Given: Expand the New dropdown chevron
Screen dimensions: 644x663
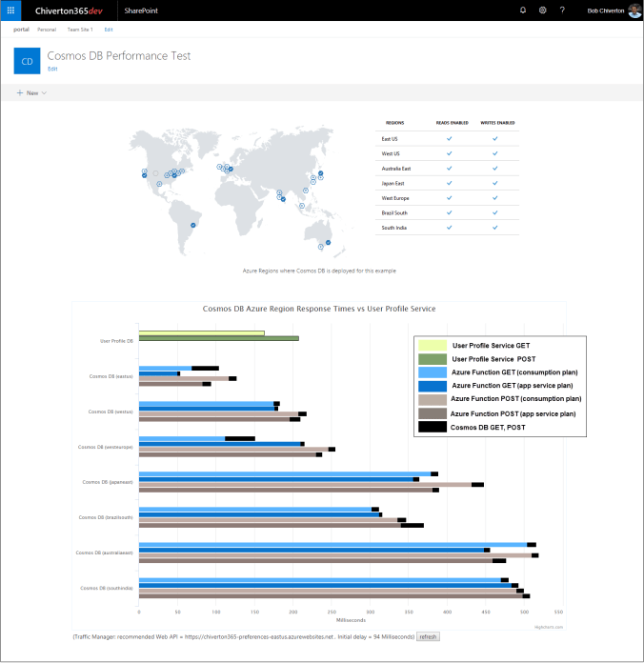Looking at the screenshot, I should (44, 93).
